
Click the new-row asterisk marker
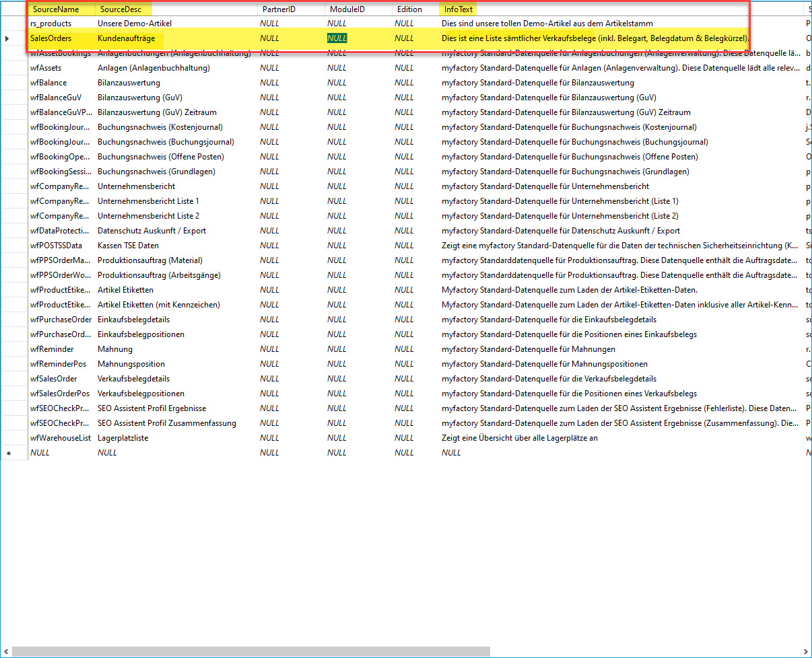coord(7,453)
